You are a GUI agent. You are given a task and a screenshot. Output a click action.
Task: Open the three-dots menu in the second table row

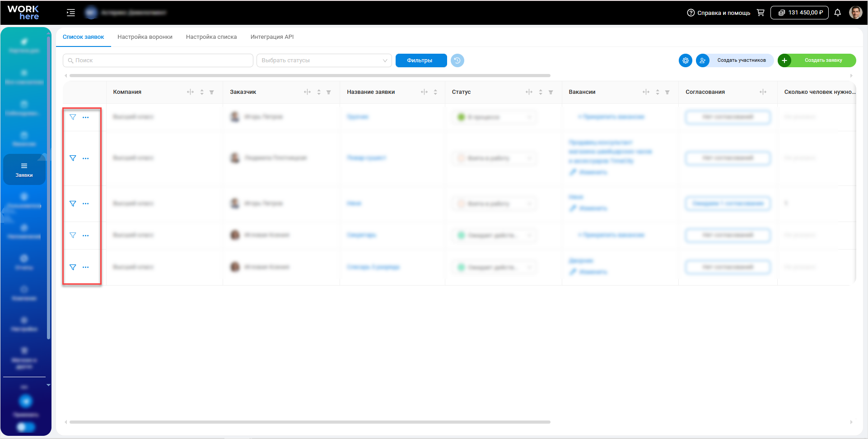(86, 158)
